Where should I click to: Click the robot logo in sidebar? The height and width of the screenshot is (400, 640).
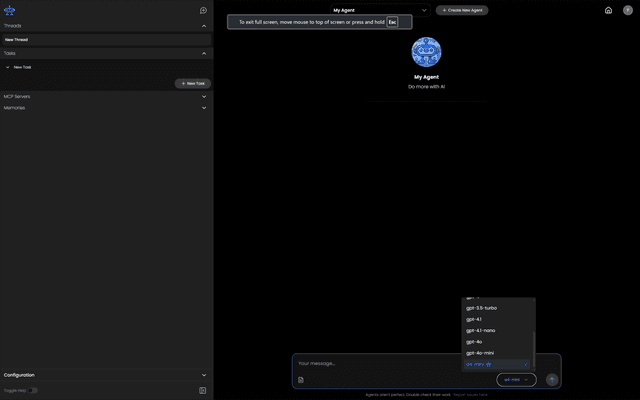click(10, 10)
